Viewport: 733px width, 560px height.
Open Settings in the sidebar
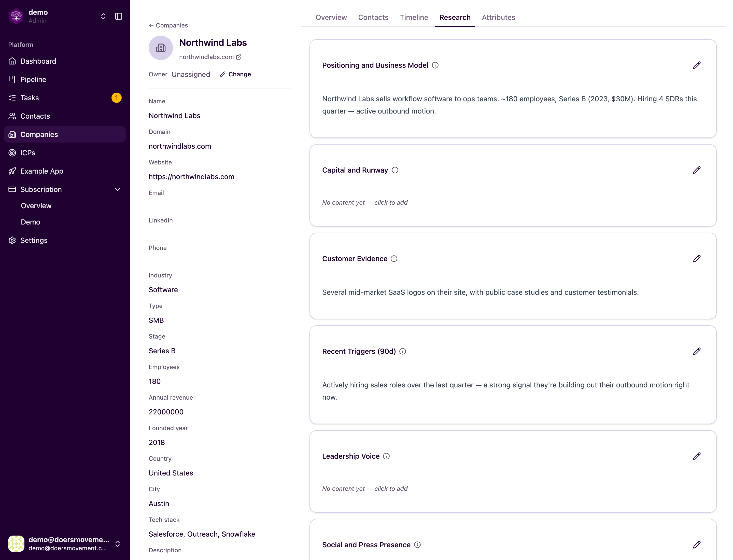(65, 240)
